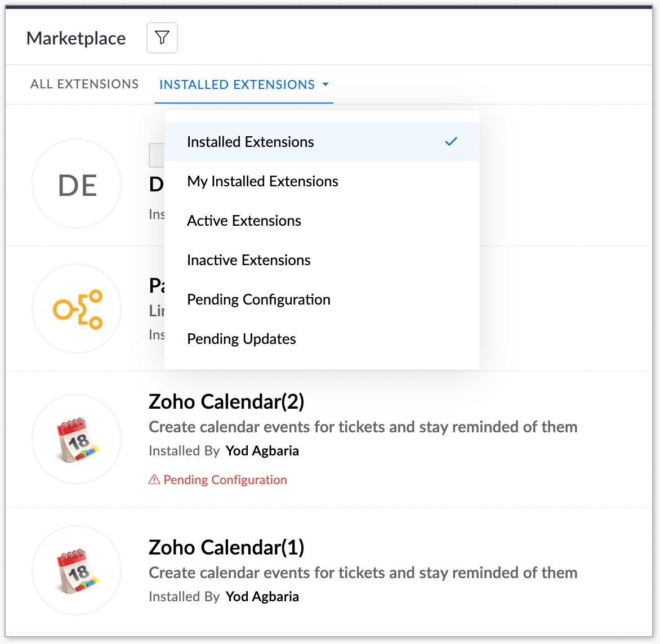Select the Installed Extensions menu option

pos(251,142)
